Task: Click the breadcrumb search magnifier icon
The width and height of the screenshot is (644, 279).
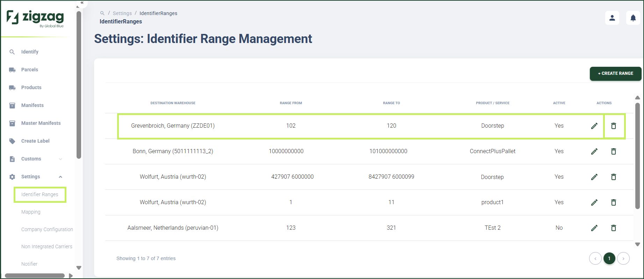Action: pos(102,13)
